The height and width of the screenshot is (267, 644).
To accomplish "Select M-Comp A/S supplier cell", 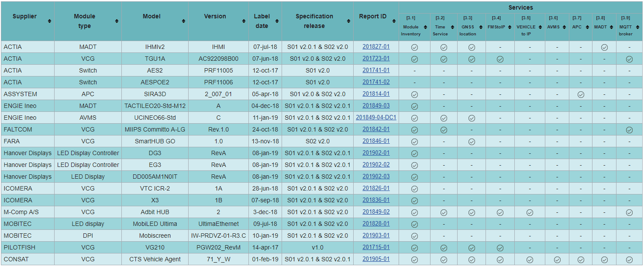I will click(x=28, y=212).
